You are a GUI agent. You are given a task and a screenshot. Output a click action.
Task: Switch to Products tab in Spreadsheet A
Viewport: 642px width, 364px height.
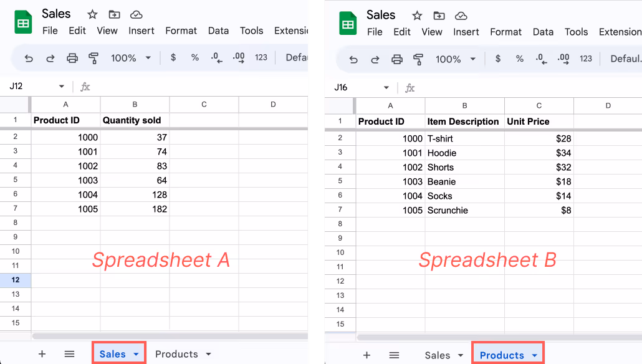click(176, 354)
